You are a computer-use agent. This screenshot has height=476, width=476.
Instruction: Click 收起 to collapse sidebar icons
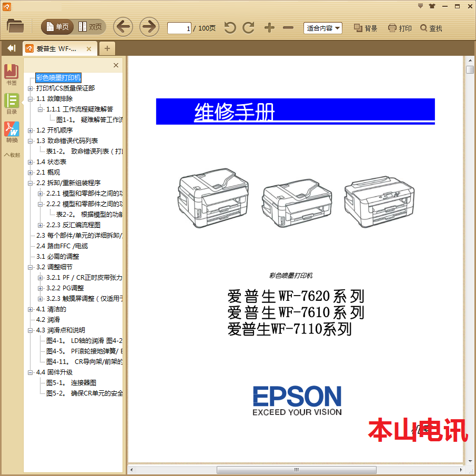pos(12,155)
